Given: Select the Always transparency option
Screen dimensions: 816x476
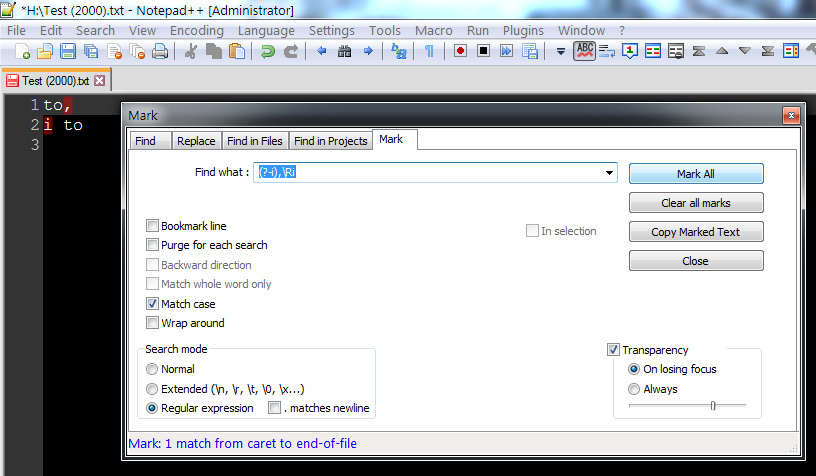Looking at the screenshot, I should (633, 389).
